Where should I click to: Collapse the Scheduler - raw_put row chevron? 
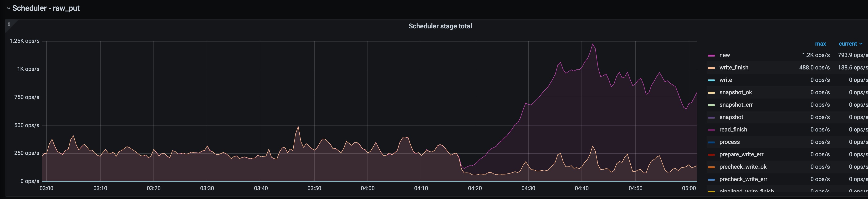8,8
